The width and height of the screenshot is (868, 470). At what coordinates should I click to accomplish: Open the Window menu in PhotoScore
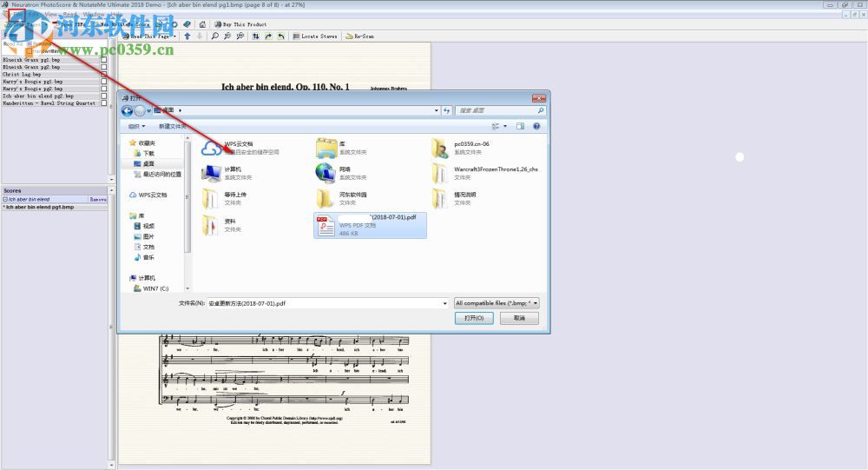94,14
